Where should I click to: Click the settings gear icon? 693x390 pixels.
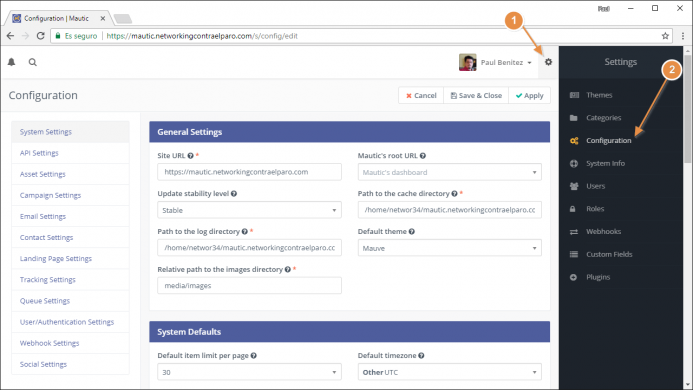[x=548, y=62]
